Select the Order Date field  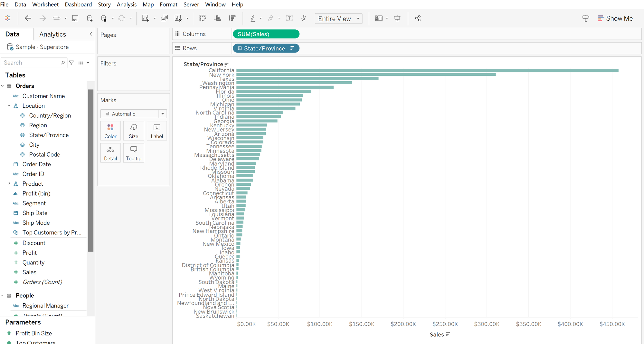[x=36, y=164]
